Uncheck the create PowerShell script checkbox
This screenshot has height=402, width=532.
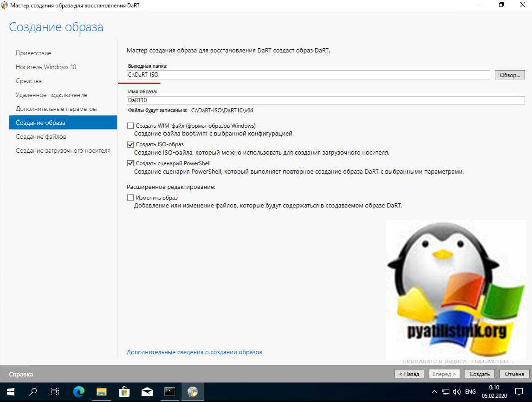coord(130,163)
